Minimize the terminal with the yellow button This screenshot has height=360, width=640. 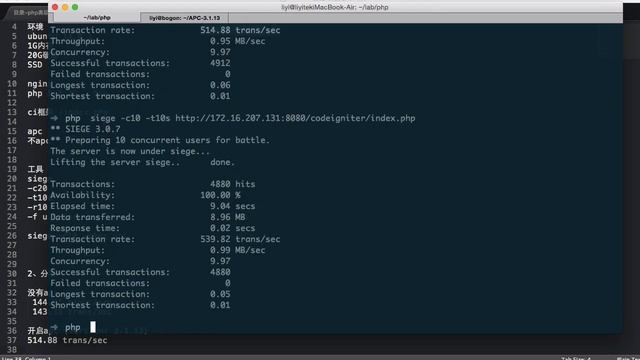pyautogui.click(x=65, y=7)
